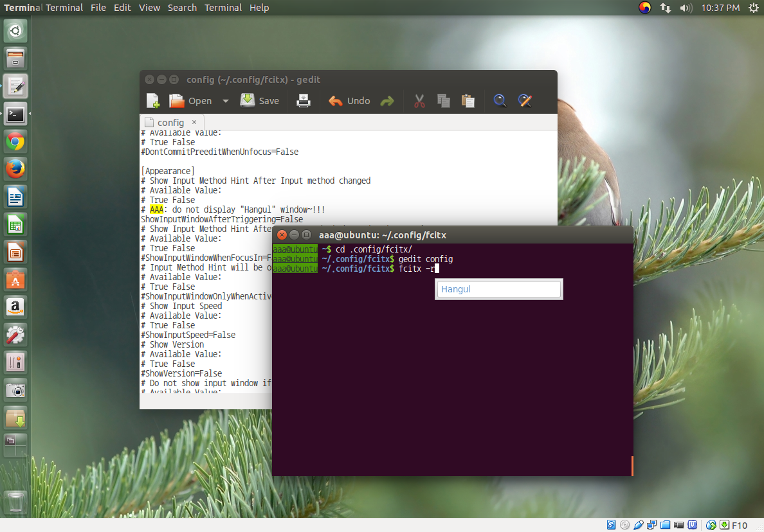The width and height of the screenshot is (764, 532).
Task: Click the Open button in gedit
Action: 190,101
